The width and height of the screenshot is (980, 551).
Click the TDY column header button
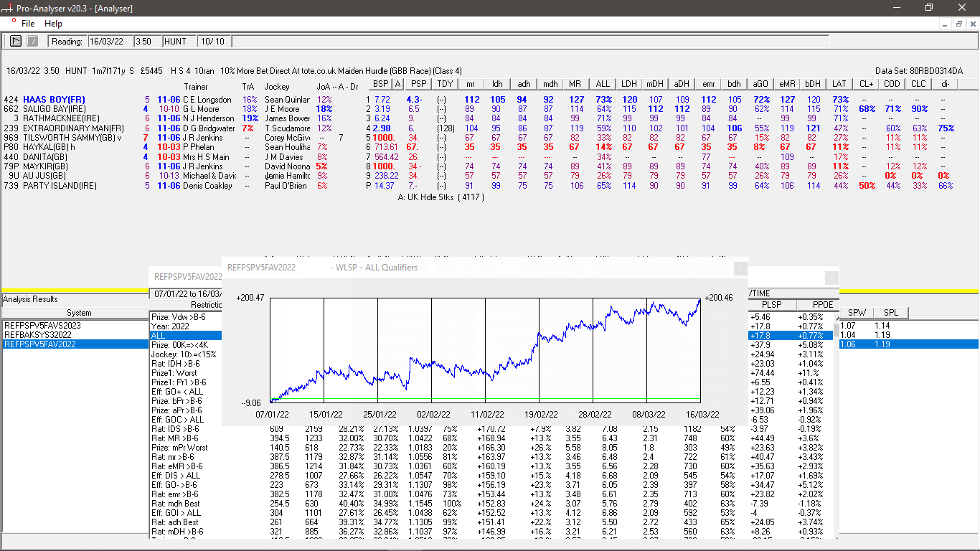[x=445, y=84]
